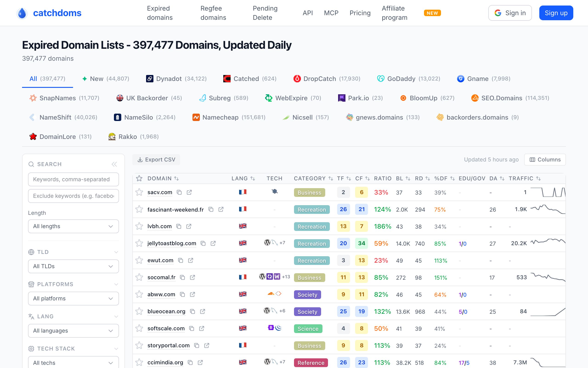Open jellytoastblog.com in new tab icon
The height and width of the screenshot is (368, 588).
point(213,243)
